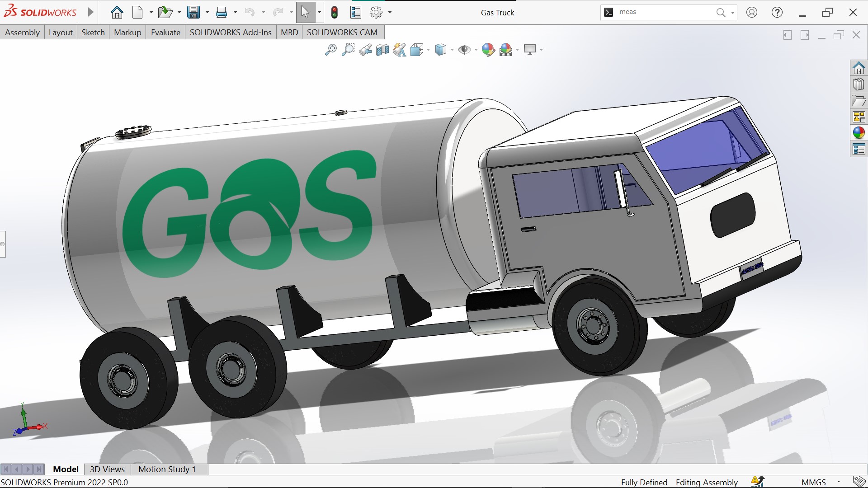Open the View Orientation dropdown arrow
Viewport: 868px width, 488px height.
coord(428,50)
